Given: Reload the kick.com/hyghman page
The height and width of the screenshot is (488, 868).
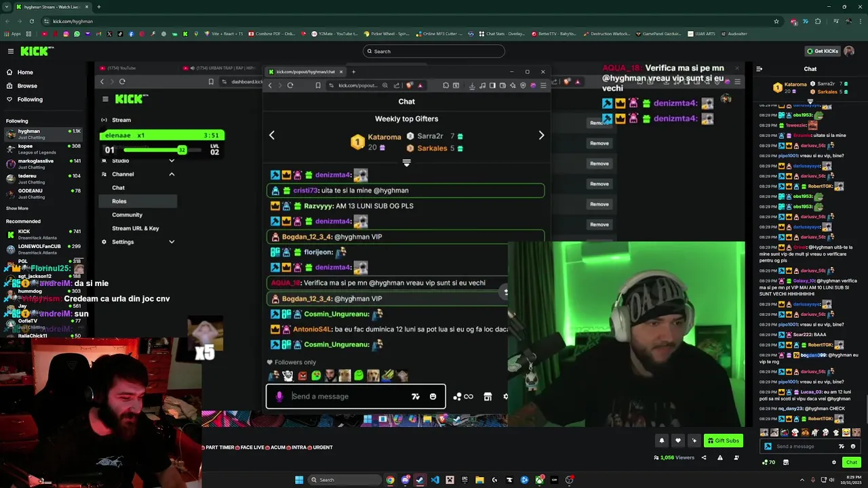Looking at the screenshot, I should tap(31, 21).
